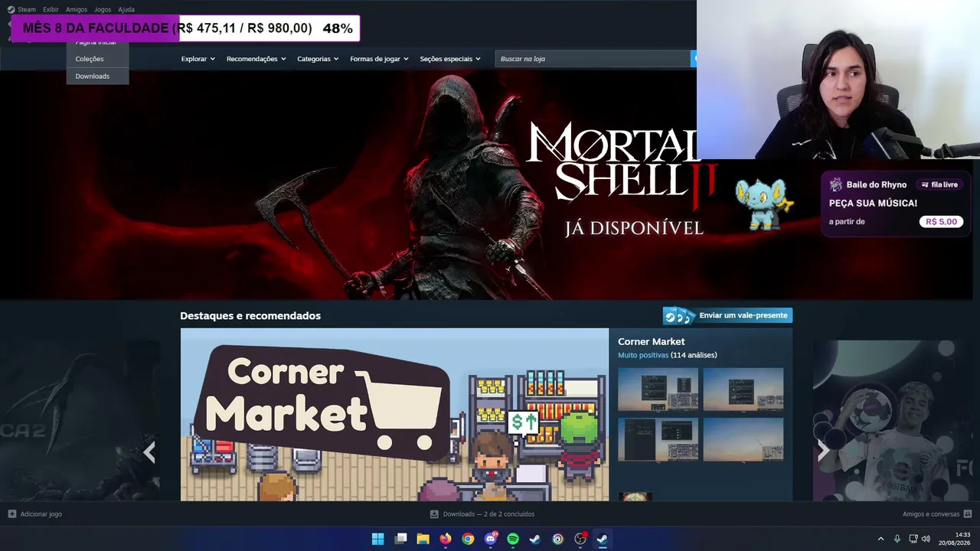Open the network tray icon
The width and height of the screenshot is (980, 551).
click(x=913, y=539)
